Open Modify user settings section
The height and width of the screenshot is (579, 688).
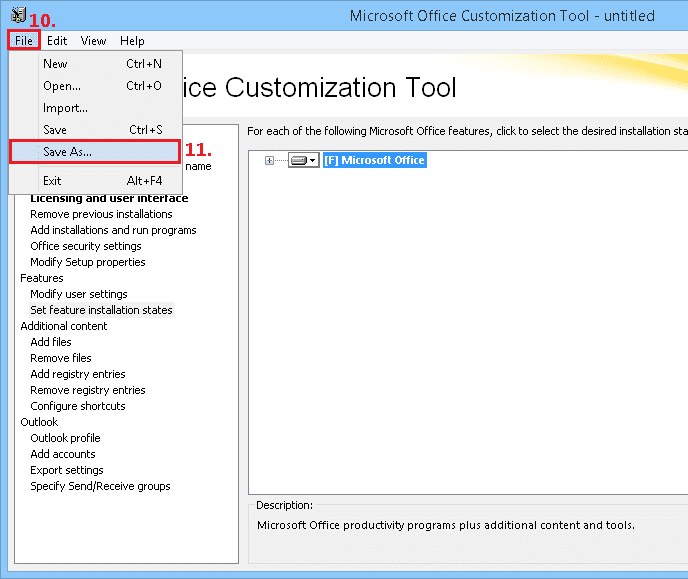click(79, 294)
